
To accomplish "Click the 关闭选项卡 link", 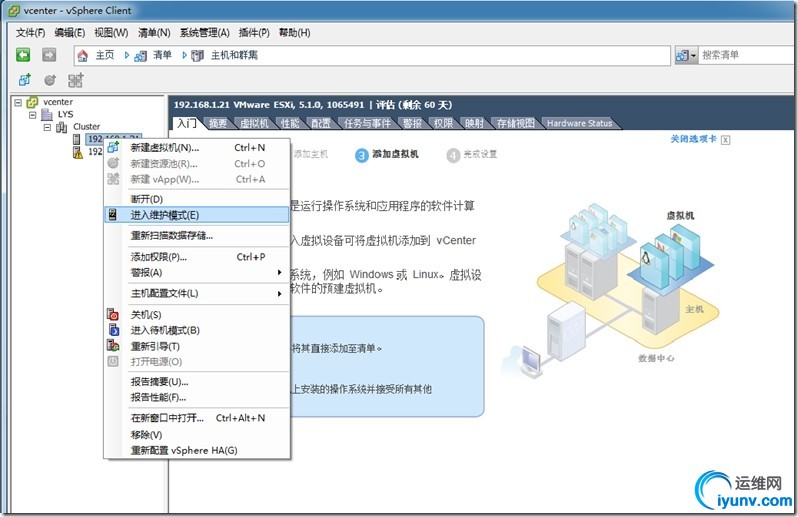I will [693, 139].
